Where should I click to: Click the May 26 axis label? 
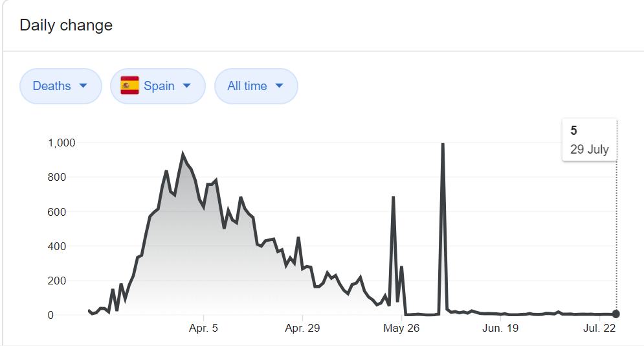pyautogui.click(x=402, y=329)
